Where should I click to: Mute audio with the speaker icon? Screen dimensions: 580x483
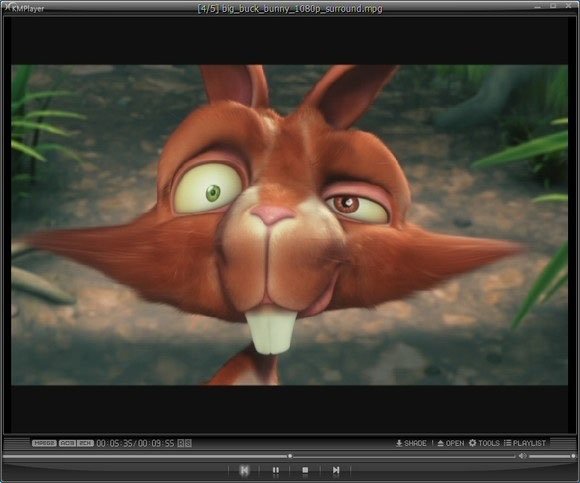(523, 456)
